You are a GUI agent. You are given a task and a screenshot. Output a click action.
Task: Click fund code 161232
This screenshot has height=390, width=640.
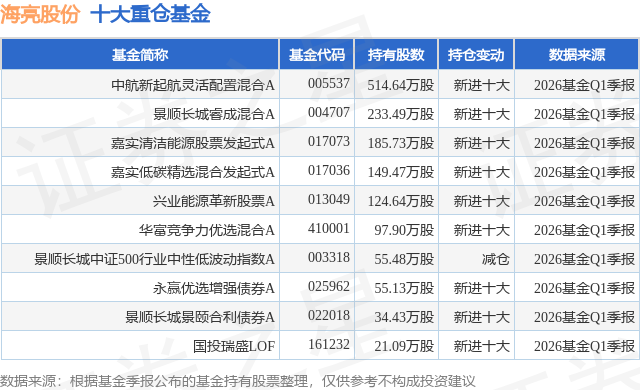pos(329,344)
